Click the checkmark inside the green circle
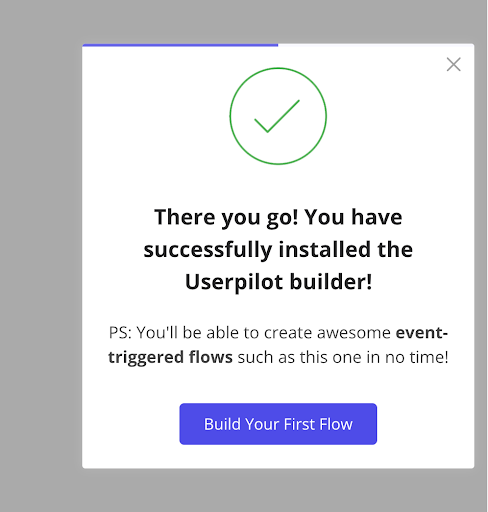Screen dimensions: 488x512 (x=277, y=116)
